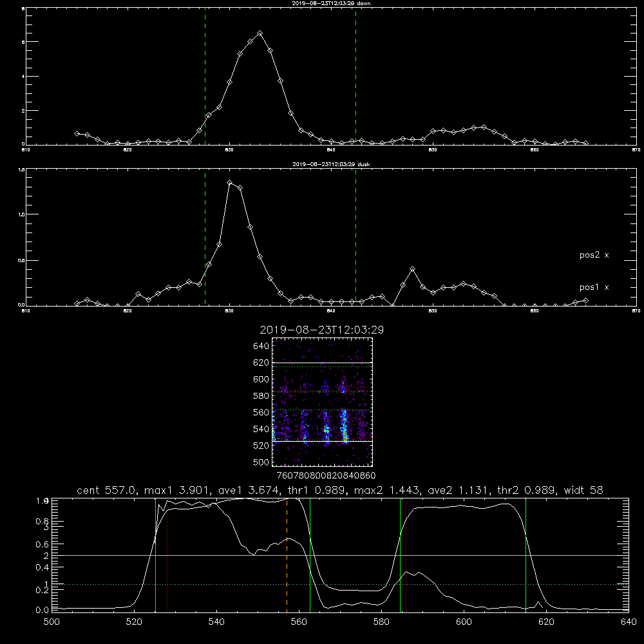Viewport: 644px width, 644px height.
Task: Click the '870' x-axis label under dawn plot
Action: pos(636,150)
